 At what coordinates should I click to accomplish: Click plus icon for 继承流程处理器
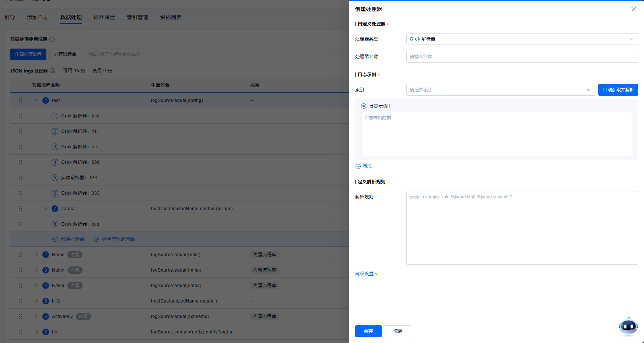[96, 239]
